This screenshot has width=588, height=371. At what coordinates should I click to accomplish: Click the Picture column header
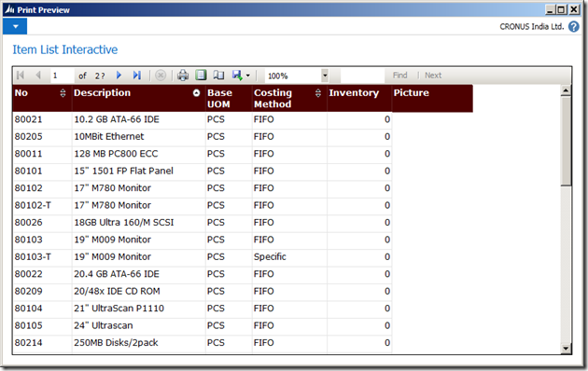tap(411, 93)
